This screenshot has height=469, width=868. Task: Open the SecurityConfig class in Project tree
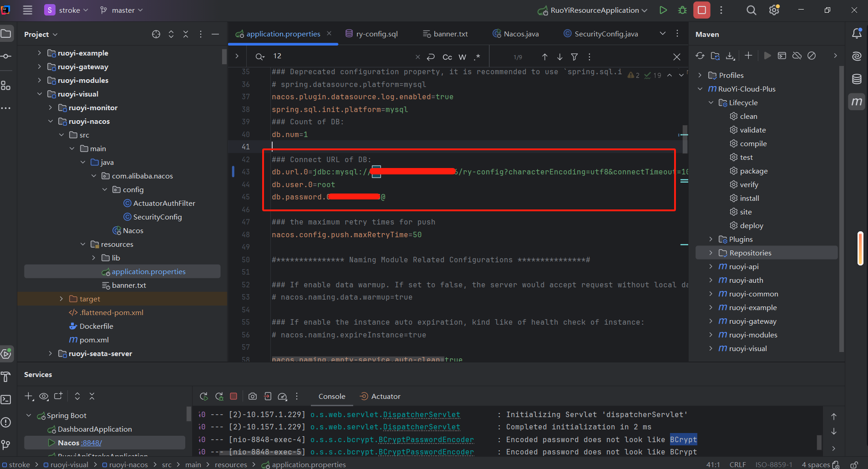click(157, 217)
